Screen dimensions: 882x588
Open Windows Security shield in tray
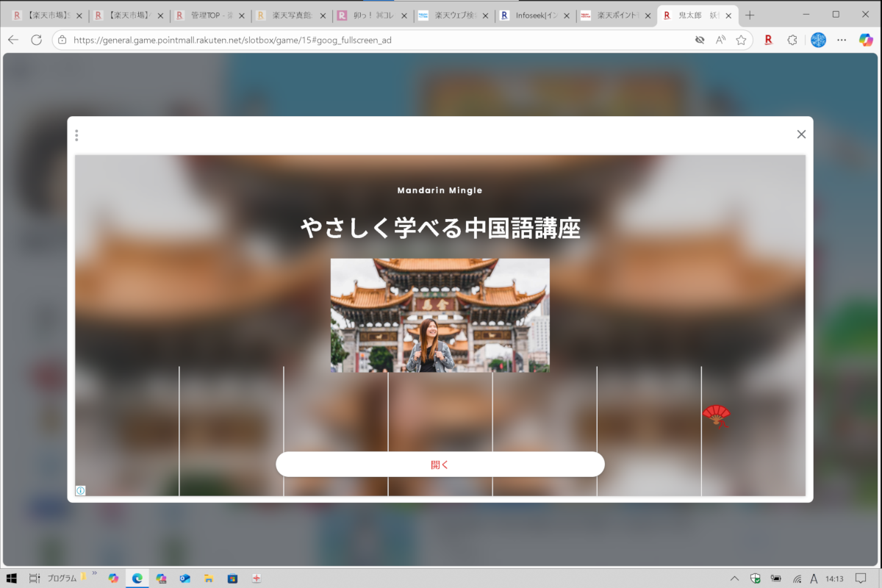click(x=756, y=578)
